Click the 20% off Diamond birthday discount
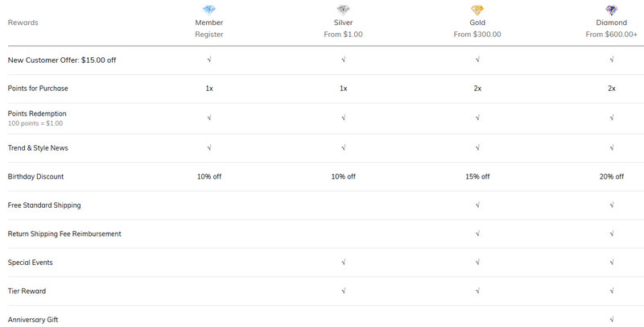This screenshot has width=644, height=327. click(612, 176)
